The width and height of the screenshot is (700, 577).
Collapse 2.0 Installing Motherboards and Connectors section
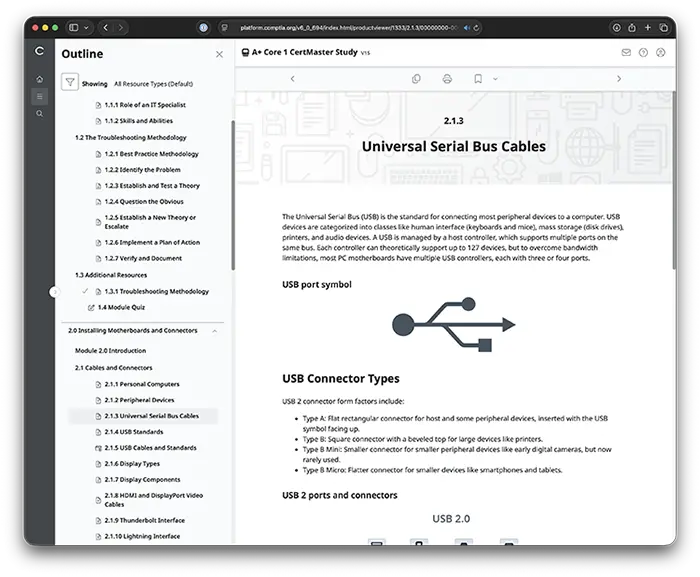pyautogui.click(x=216, y=329)
